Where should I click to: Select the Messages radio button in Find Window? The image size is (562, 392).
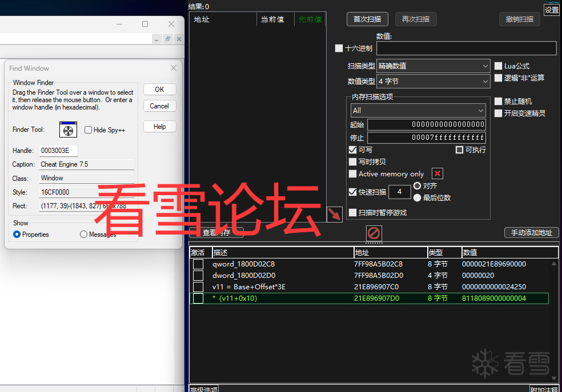click(x=83, y=234)
